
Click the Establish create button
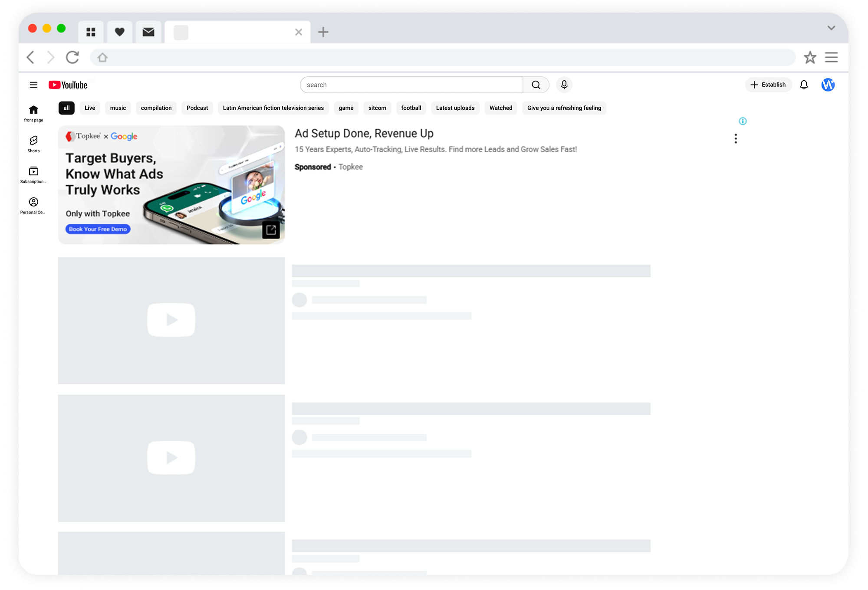pos(768,85)
